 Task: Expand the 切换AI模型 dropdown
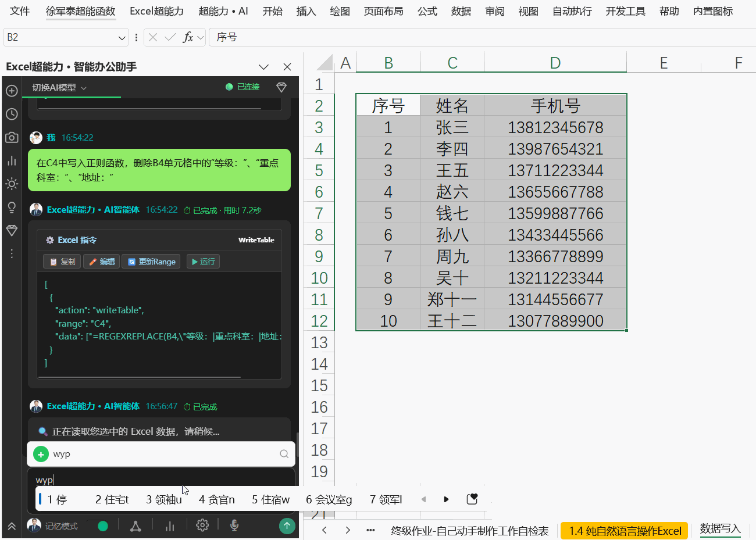click(x=59, y=87)
